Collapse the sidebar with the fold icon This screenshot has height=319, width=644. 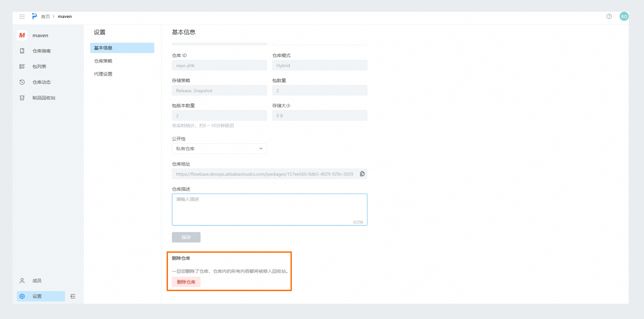pos(73,296)
